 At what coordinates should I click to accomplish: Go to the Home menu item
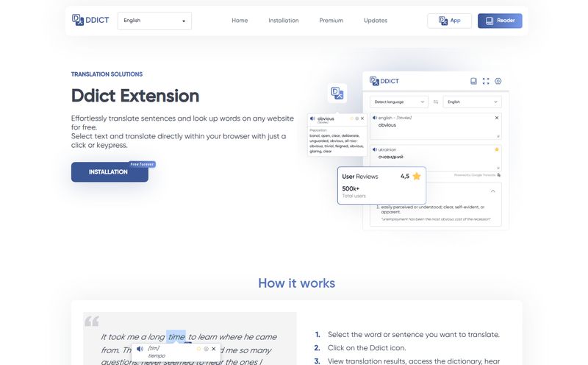tap(240, 21)
